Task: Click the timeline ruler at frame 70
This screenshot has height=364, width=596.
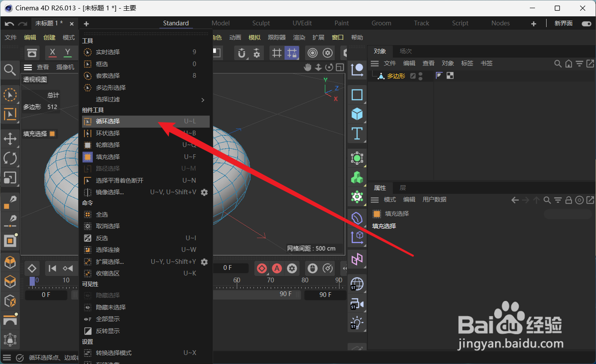Action: point(271,280)
